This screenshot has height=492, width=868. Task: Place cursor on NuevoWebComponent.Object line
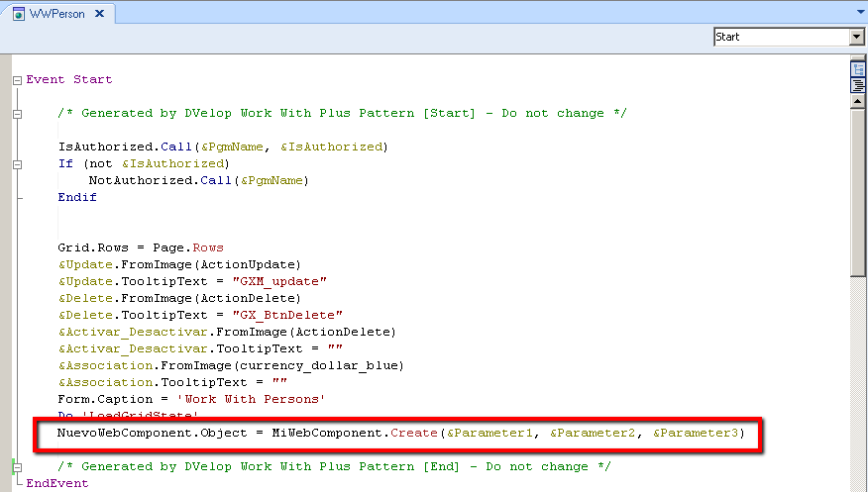click(x=396, y=434)
